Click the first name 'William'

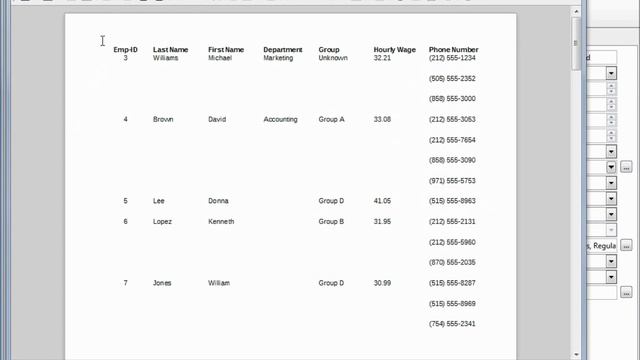pos(219,283)
